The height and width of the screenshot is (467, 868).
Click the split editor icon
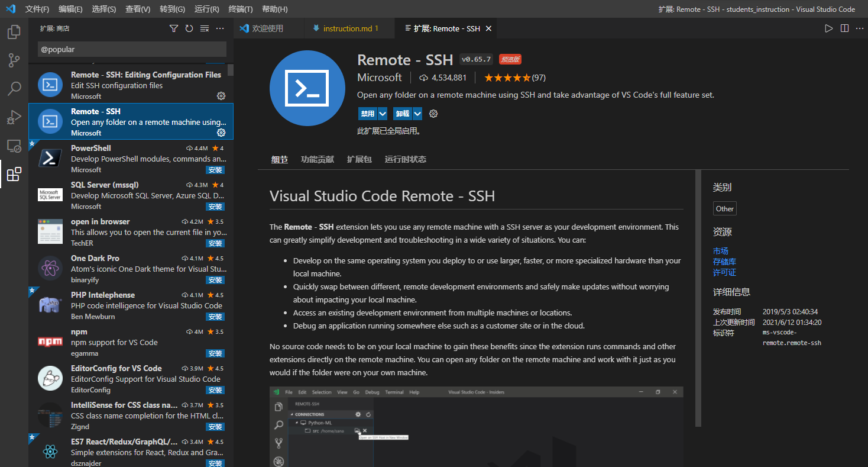point(844,28)
